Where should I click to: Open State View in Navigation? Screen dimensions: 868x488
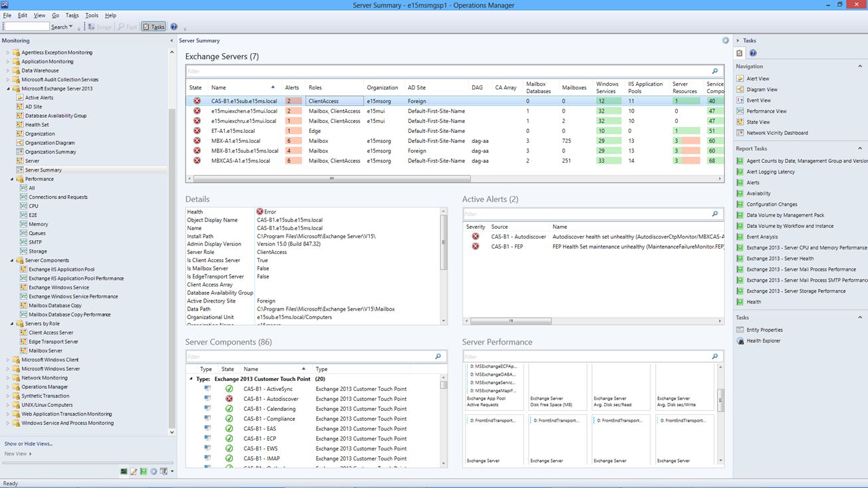pos(758,122)
